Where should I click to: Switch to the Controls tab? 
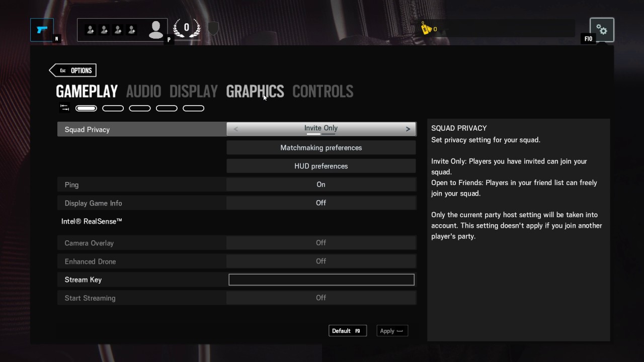pos(323,91)
